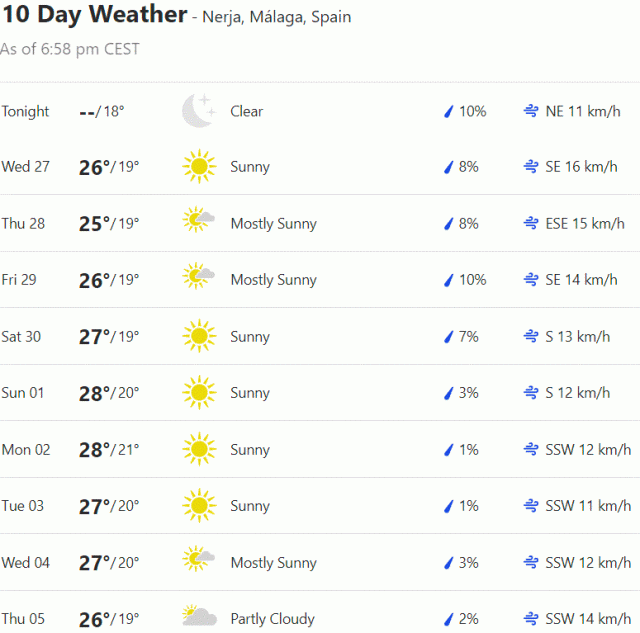Click the Mostly Sunny label for Fri 29

273,280
